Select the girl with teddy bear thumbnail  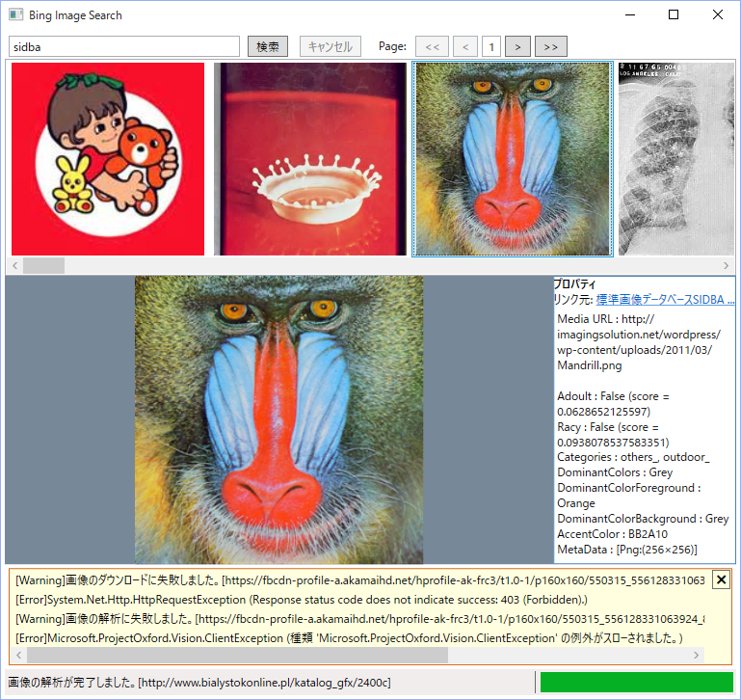pos(108,159)
